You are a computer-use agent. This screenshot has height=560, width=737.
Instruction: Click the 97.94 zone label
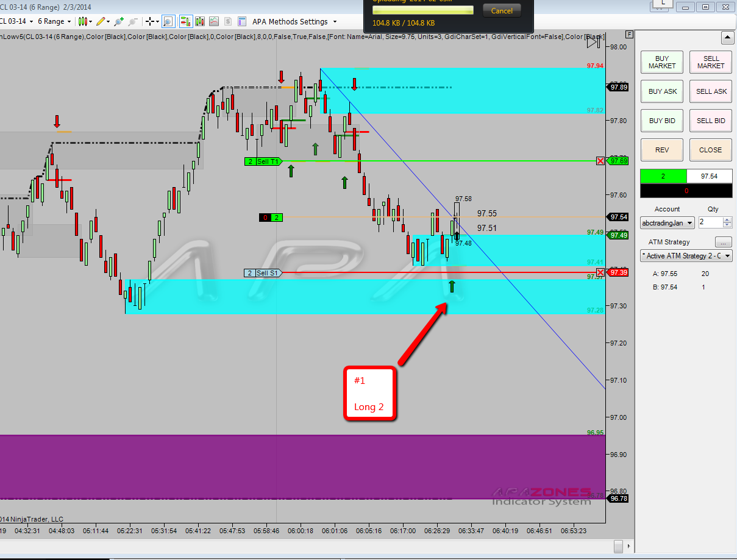[x=595, y=66]
